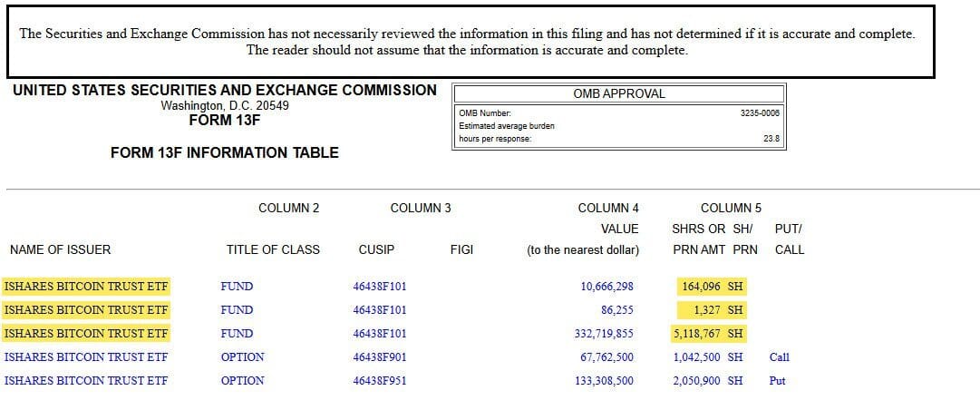The image size is (980, 410).
Task: Click the Put option label
Action: 778,381
